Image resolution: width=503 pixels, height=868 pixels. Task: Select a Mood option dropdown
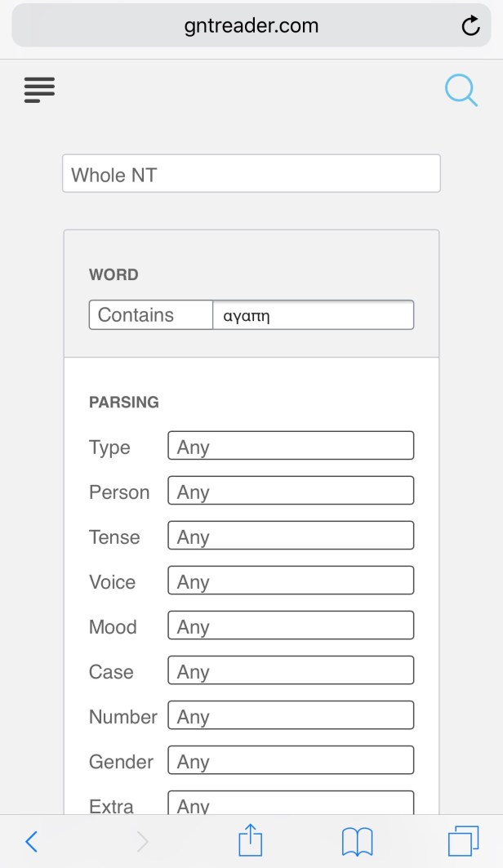291,626
